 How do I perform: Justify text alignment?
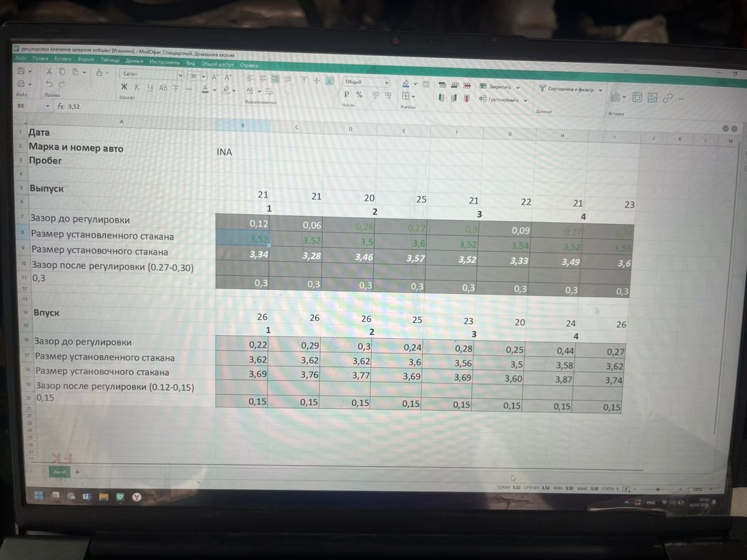pyautogui.click(x=288, y=80)
